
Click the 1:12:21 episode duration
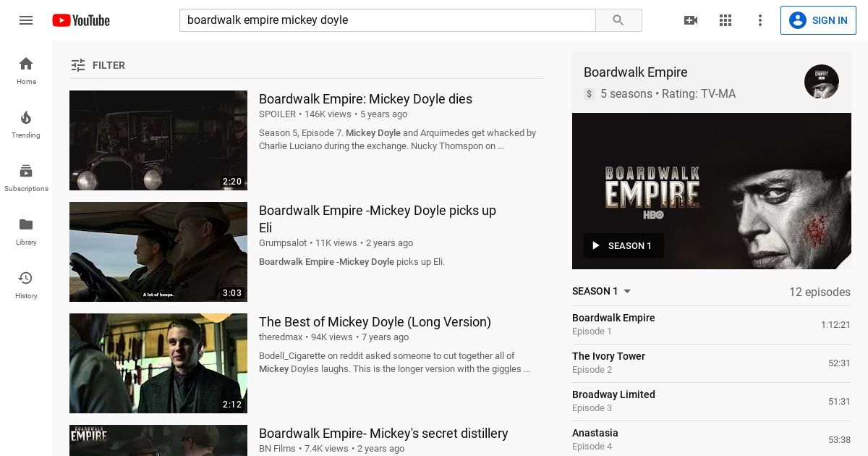pos(835,325)
